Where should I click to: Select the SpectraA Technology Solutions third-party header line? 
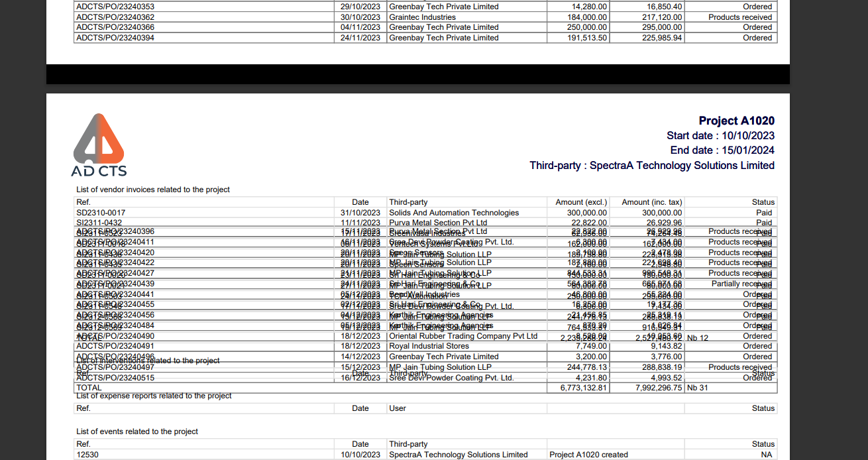652,166
